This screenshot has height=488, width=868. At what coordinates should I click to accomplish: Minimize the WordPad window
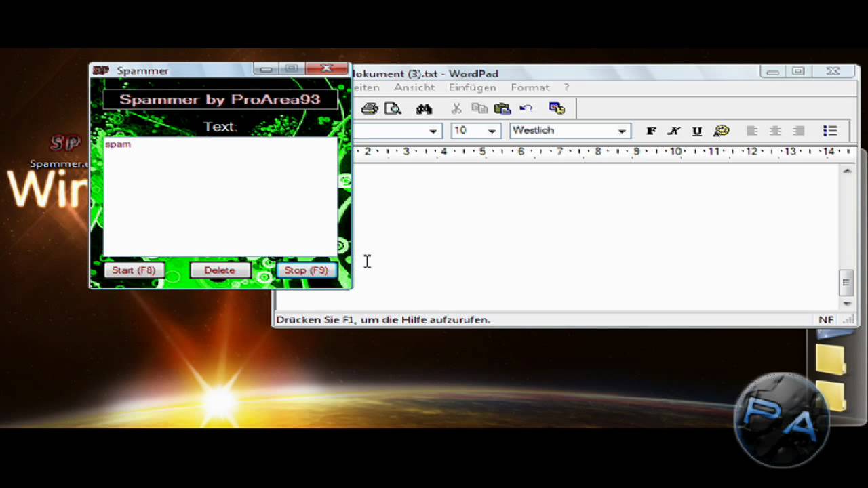coord(772,71)
